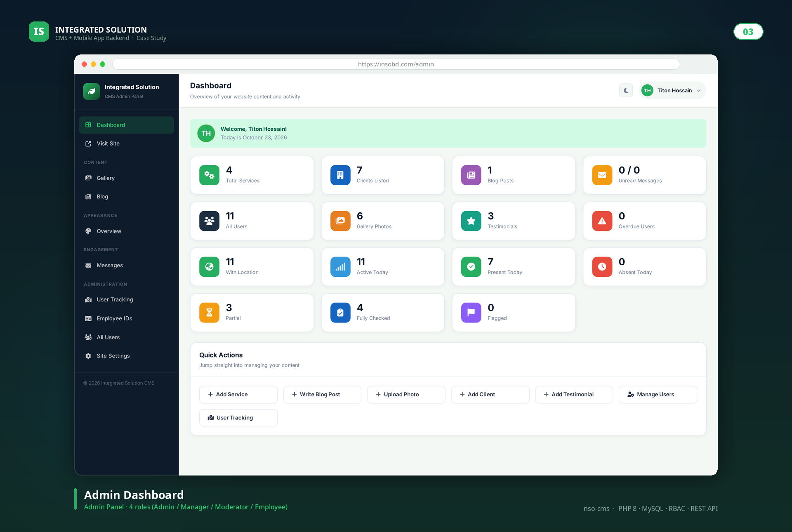Open the Titon Hossain user dropdown

(672, 90)
